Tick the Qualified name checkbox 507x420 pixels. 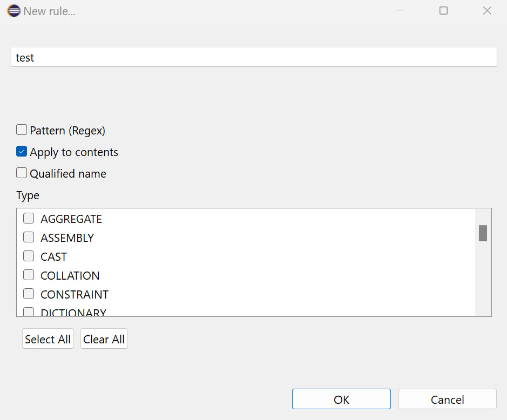tap(22, 173)
